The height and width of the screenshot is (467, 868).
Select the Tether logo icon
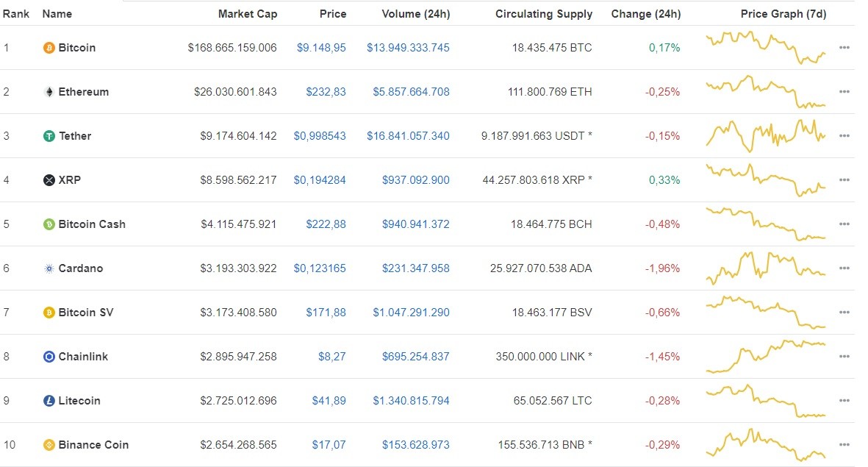[49, 135]
